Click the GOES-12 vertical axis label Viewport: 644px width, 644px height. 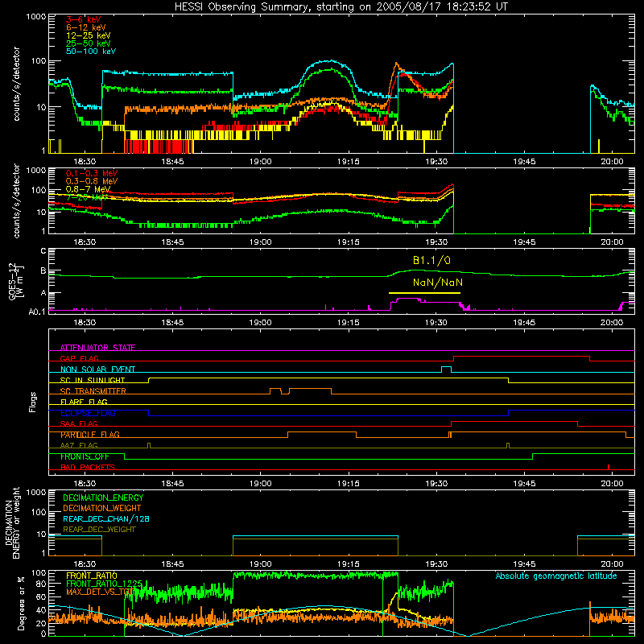16,281
